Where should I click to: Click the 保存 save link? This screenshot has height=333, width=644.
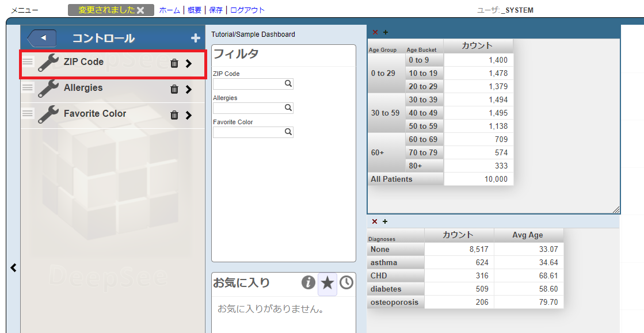pyautogui.click(x=216, y=10)
